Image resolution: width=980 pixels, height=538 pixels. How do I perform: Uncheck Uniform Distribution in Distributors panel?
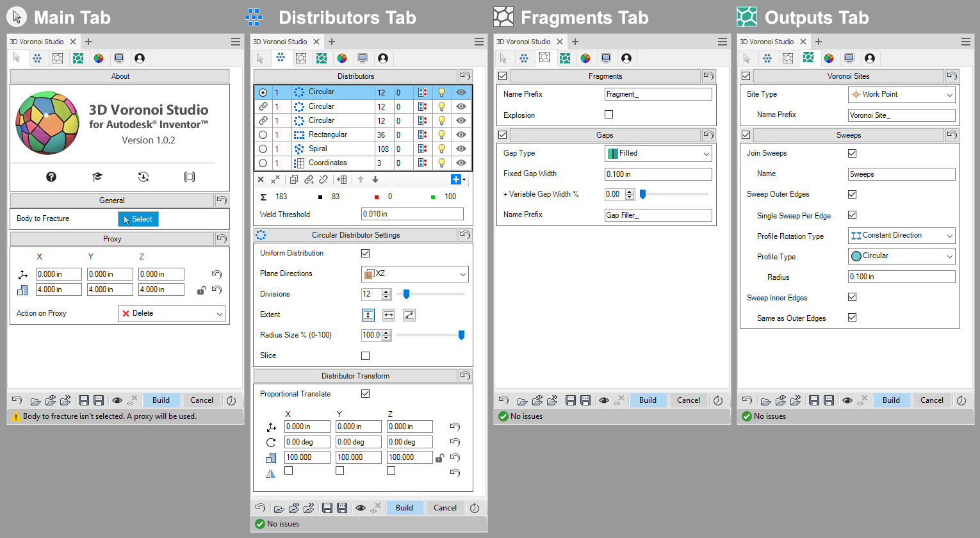366,253
